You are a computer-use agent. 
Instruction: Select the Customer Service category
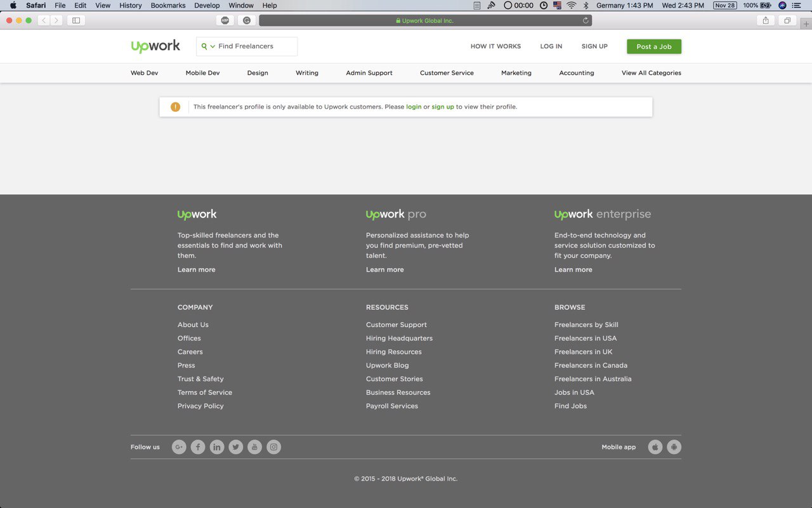pos(447,73)
